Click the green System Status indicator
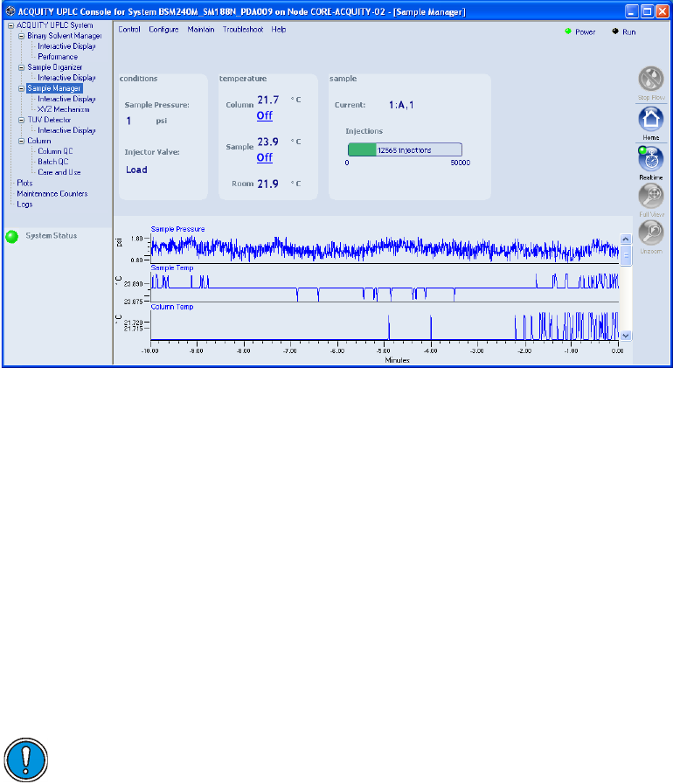Viewport: 673px width, 784px height. (12, 237)
